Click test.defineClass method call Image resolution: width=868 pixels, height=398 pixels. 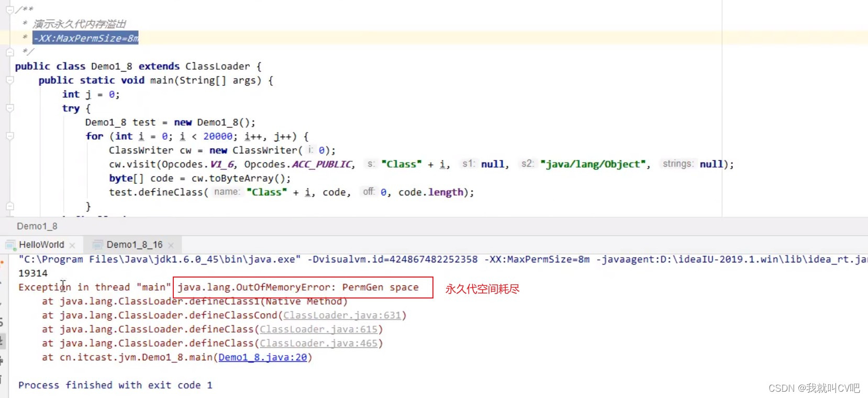tap(156, 192)
